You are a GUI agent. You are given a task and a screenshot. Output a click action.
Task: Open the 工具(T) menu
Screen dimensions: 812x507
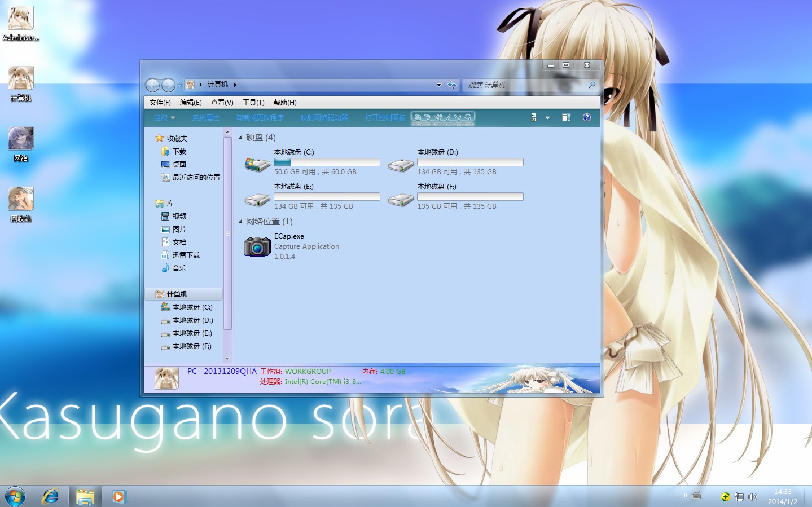coord(253,103)
